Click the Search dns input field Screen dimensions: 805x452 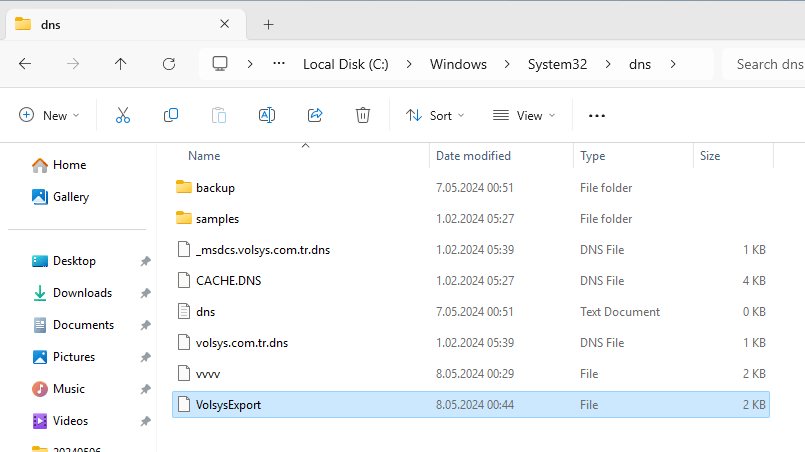click(x=768, y=64)
